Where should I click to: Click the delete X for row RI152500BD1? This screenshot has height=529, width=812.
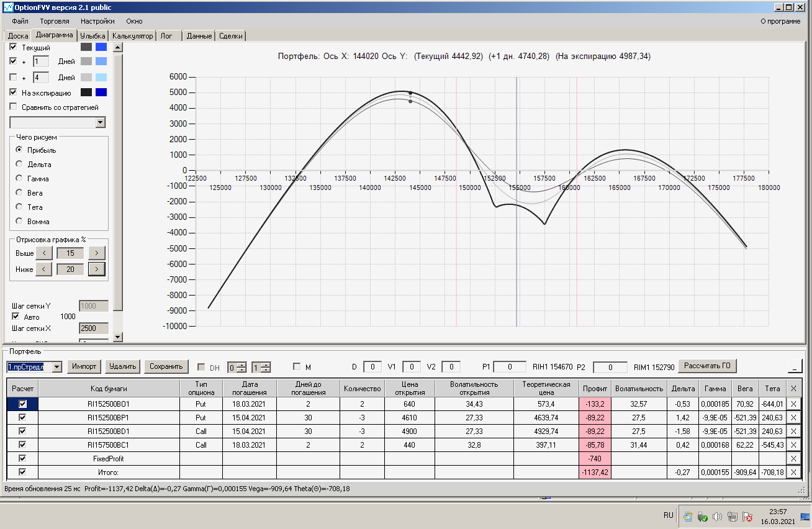point(793,431)
